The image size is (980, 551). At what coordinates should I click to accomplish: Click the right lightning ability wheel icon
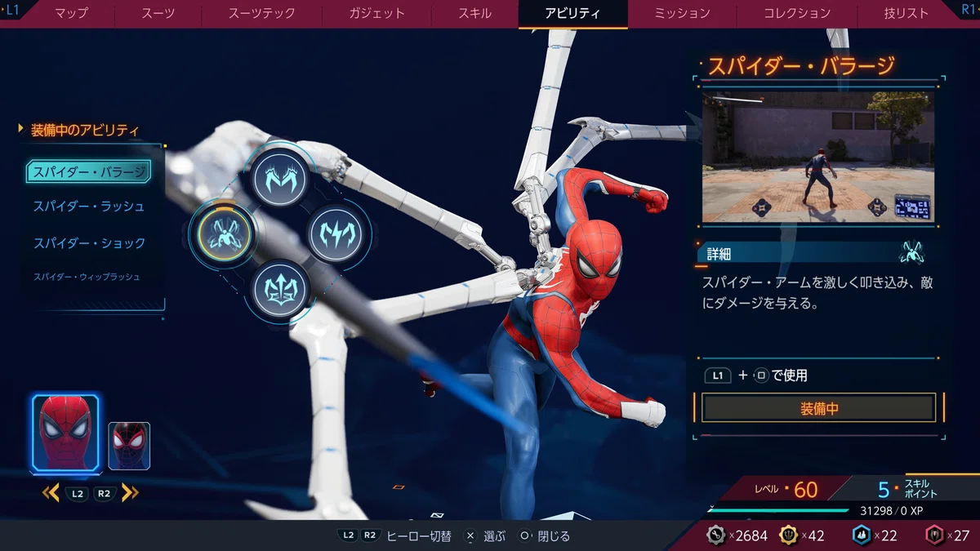point(335,233)
